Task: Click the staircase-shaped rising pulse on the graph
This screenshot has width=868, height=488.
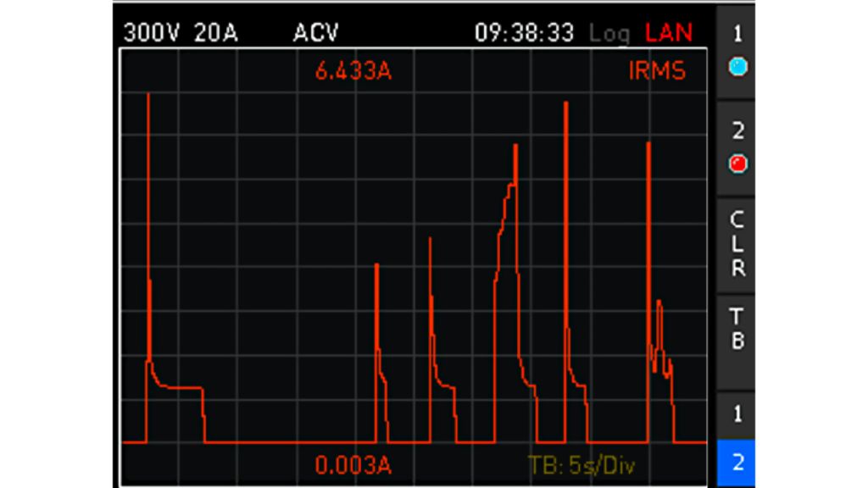Action: tap(507, 212)
